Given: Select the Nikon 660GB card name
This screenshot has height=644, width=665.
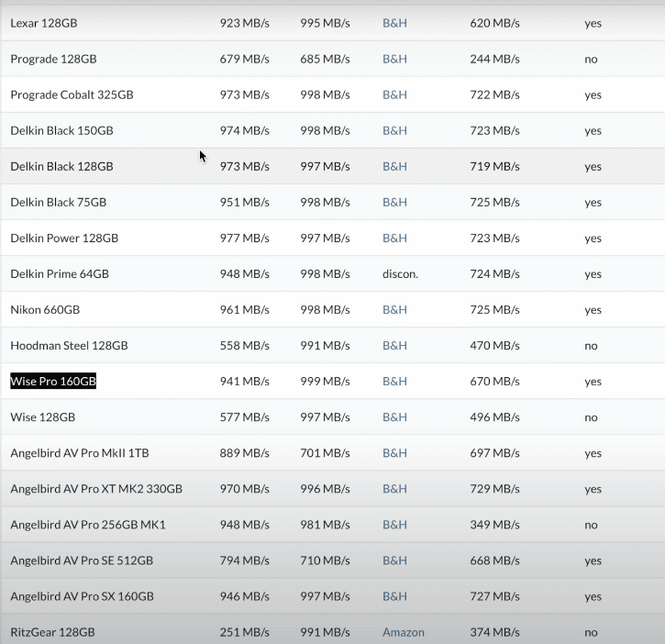Looking at the screenshot, I should tap(45, 310).
